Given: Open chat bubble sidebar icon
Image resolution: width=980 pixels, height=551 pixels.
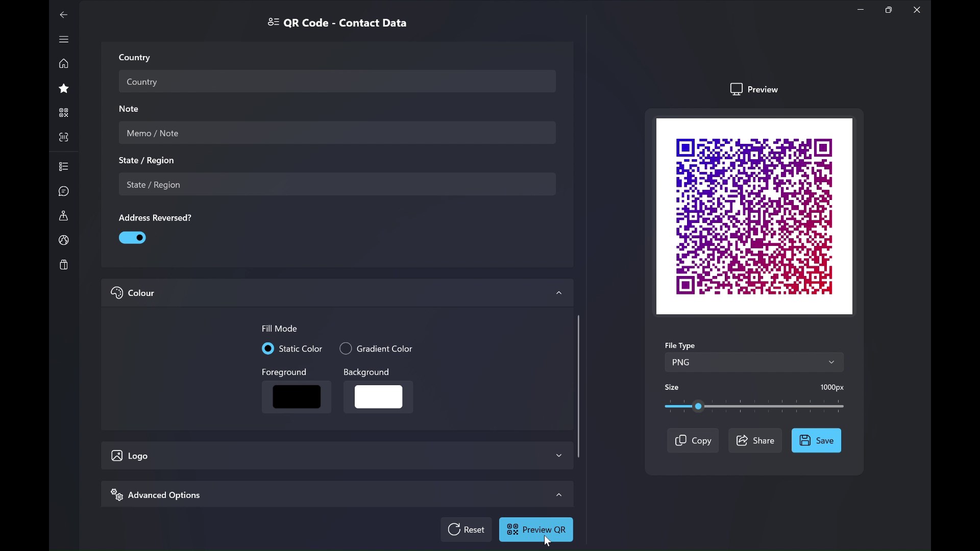Looking at the screenshot, I should coord(63,191).
